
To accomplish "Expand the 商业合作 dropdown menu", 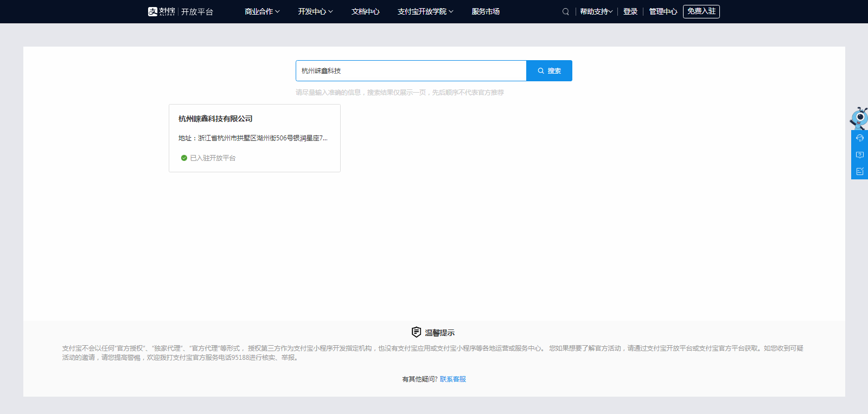I will point(262,11).
